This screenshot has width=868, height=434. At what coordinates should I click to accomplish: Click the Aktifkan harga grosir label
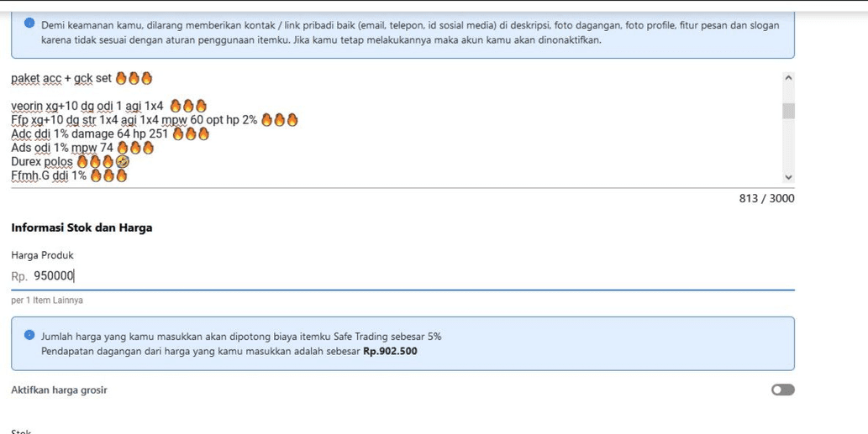[59, 390]
